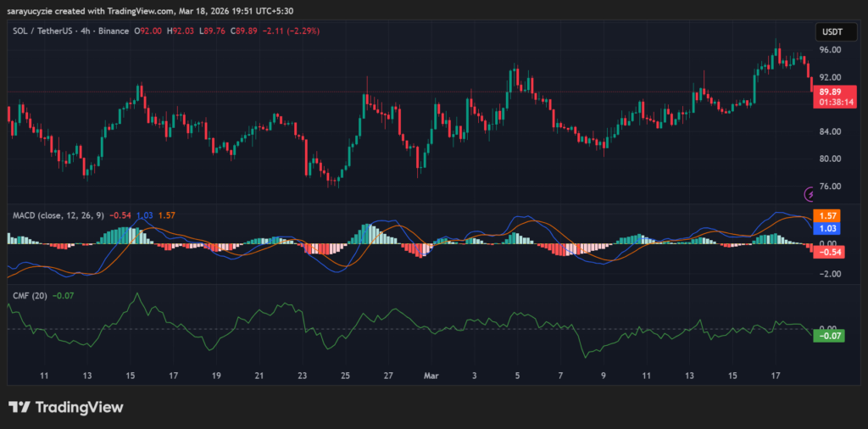Click the CMF (20) indicator legend

tap(30, 295)
